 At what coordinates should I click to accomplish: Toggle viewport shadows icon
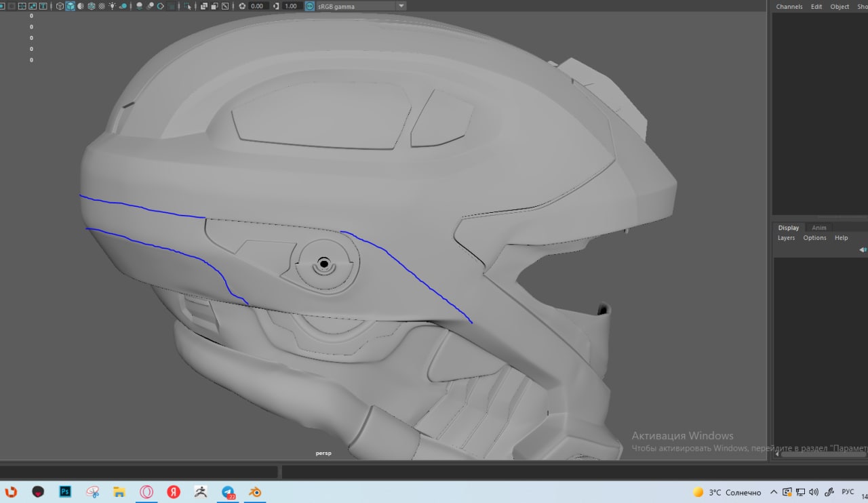[123, 6]
